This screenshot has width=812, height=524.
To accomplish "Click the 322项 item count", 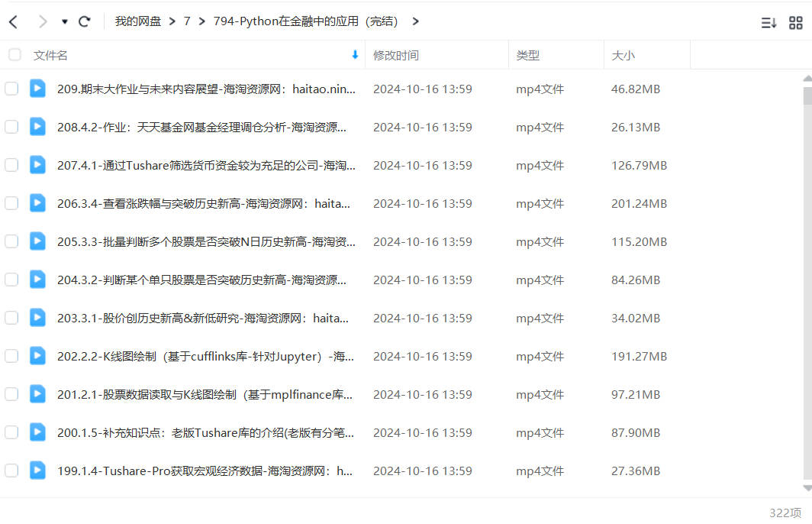I will click(785, 513).
